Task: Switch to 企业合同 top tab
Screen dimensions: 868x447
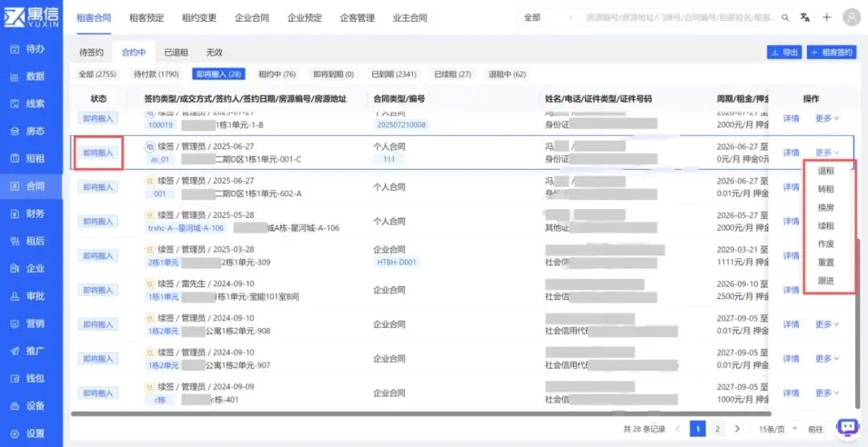Action: 252,18
